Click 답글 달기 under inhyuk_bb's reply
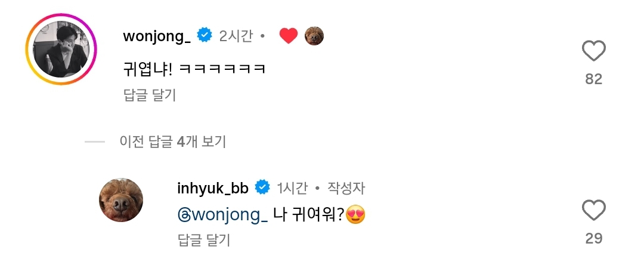The height and width of the screenshot is (271, 644). click(204, 240)
